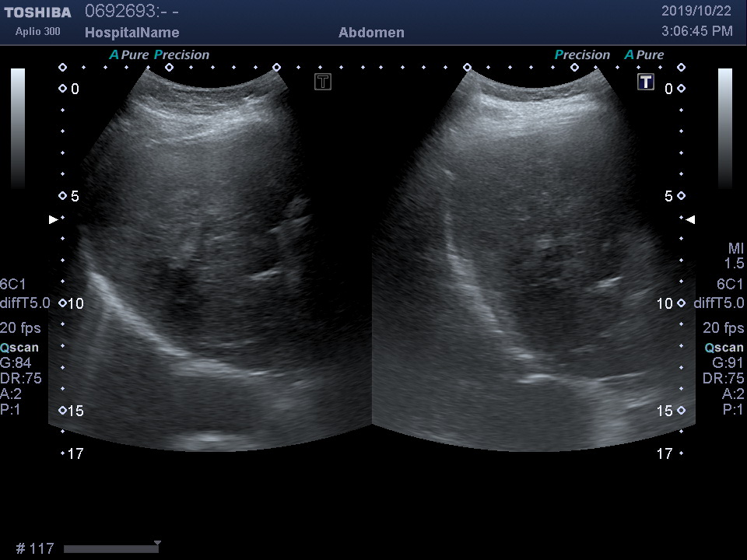Click the left focus position triangle marker
The height and width of the screenshot is (560, 747).
(x=54, y=219)
